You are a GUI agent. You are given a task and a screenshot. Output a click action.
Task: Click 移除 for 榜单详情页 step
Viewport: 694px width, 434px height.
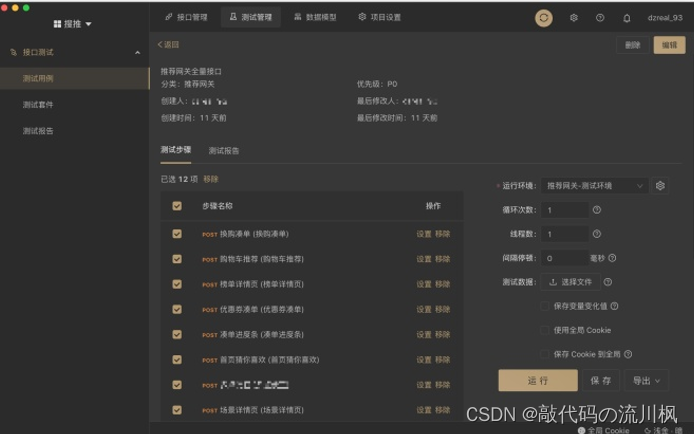[x=442, y=284]
